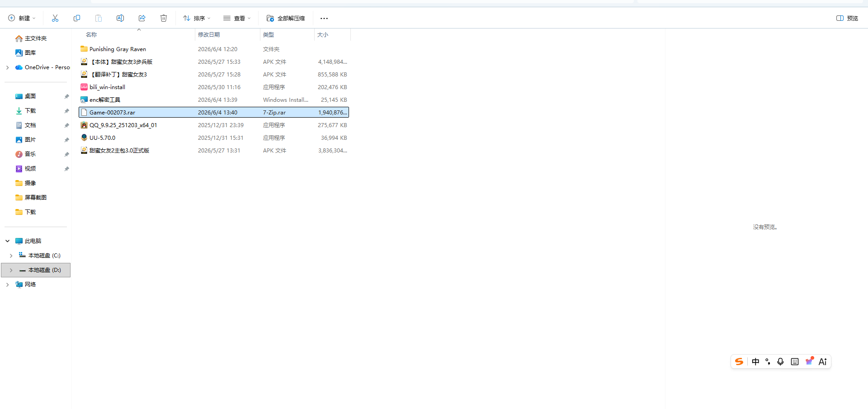The width and height of the screenshot is (868, 409).
Task: Toggle Chinese input mode 中 icon
Action: click(755, 361)
